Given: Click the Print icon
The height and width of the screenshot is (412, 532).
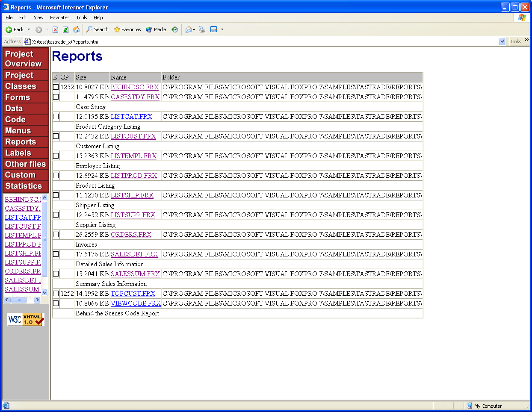Looking at the screenshot, I should 202,29.
